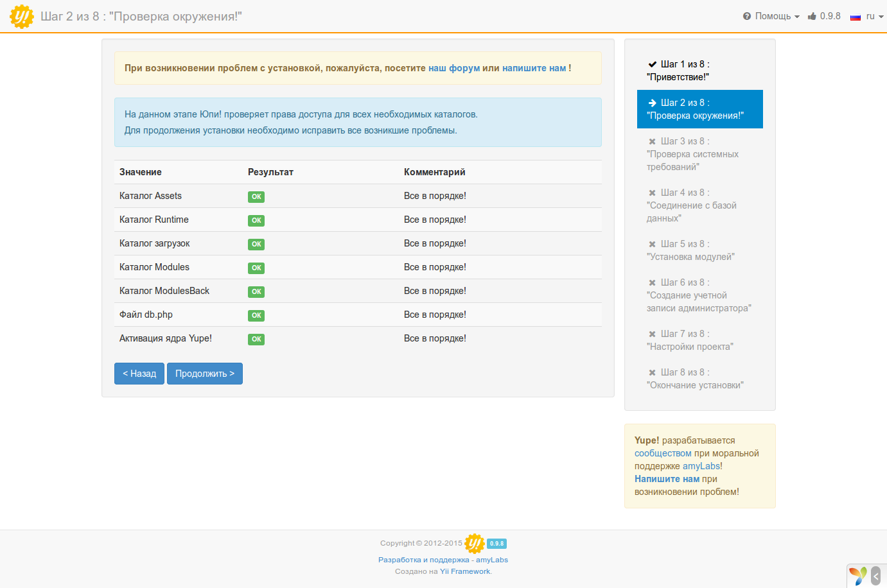Click the Russian flag language icon

(855, 17)
